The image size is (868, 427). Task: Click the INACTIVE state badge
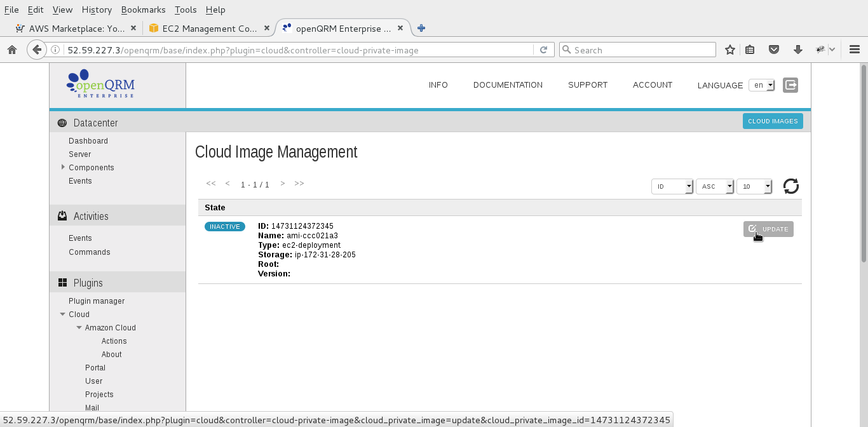(x=225, y=226)
